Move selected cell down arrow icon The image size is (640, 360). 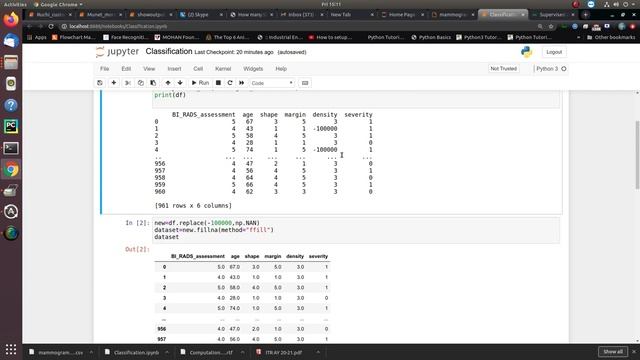coord(180,83)
